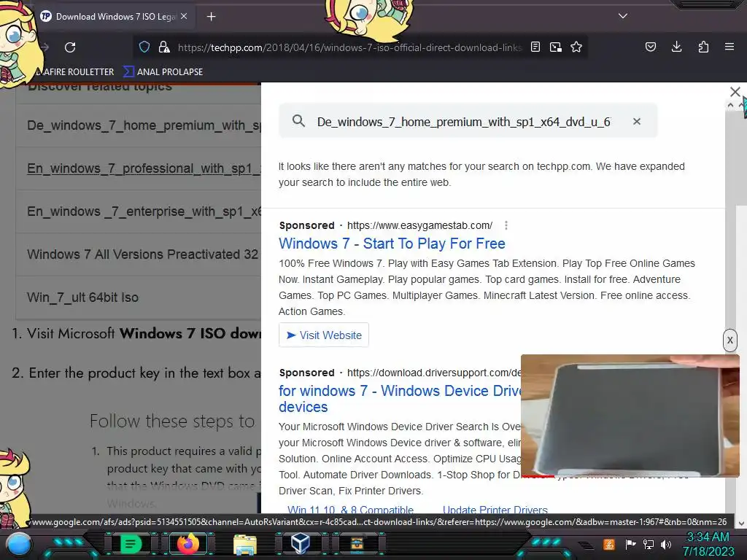Open the orange box app icon on taskbar
Viewport: 747px width, 560px height.
click(357, 544)
